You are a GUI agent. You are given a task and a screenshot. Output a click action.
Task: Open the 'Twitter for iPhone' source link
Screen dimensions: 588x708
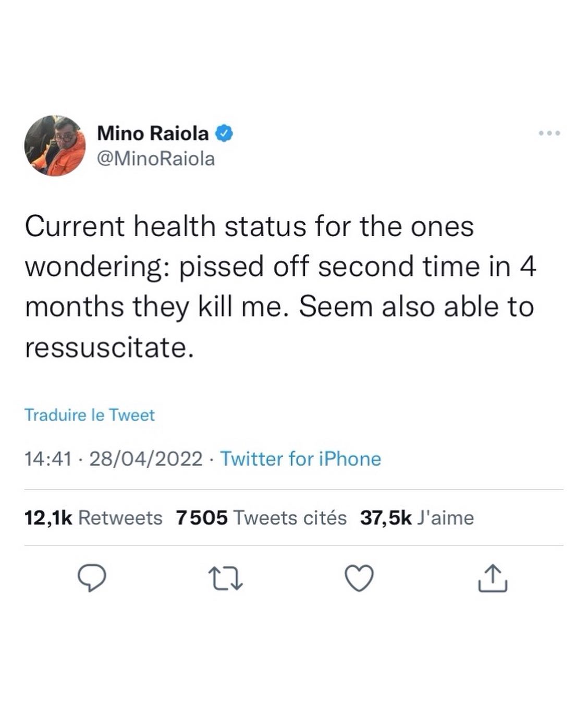[300, 459]
